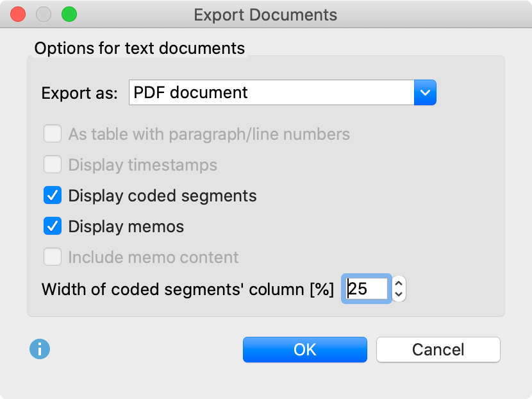Increase width with the stepper up arrow

coord(397,284)
